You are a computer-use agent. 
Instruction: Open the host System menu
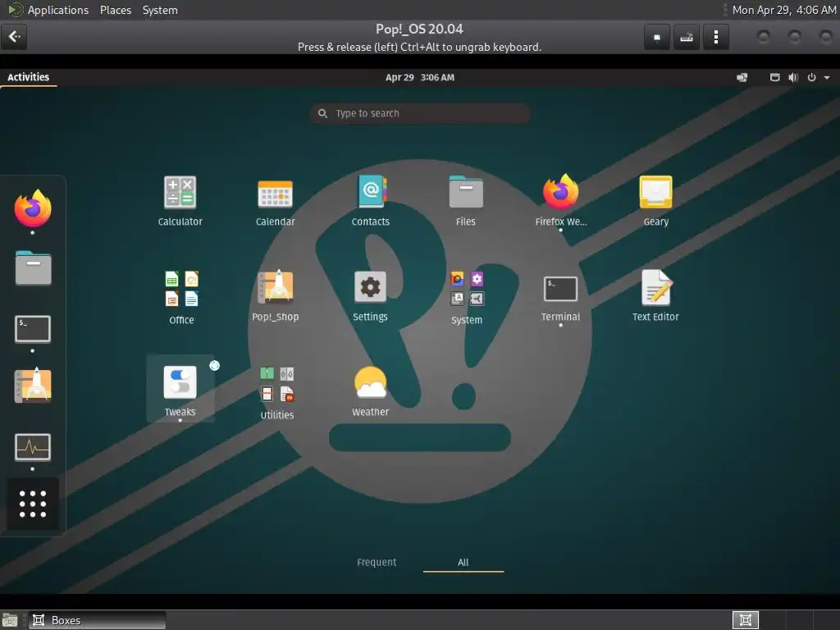tap(160, 10)
